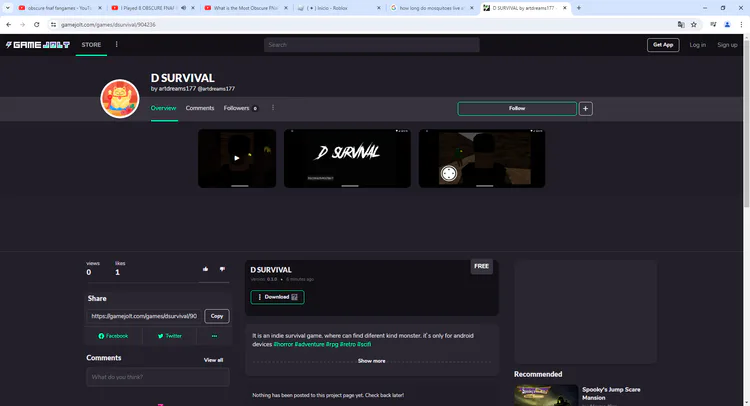This screenshot has width=750, height=406.
Task: Open the #scifi tag
Action: point(364,344)
